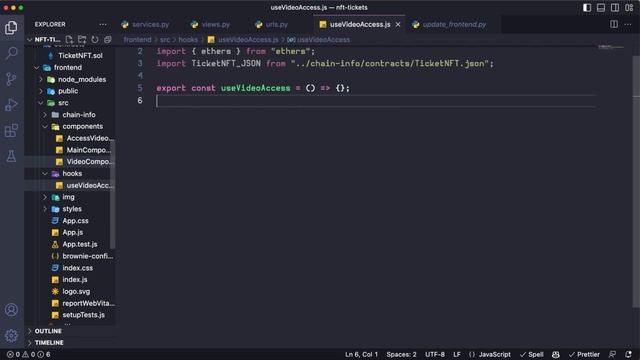
Task: Click src in the breadcrumb path
Action: click(x=165, y=40)
